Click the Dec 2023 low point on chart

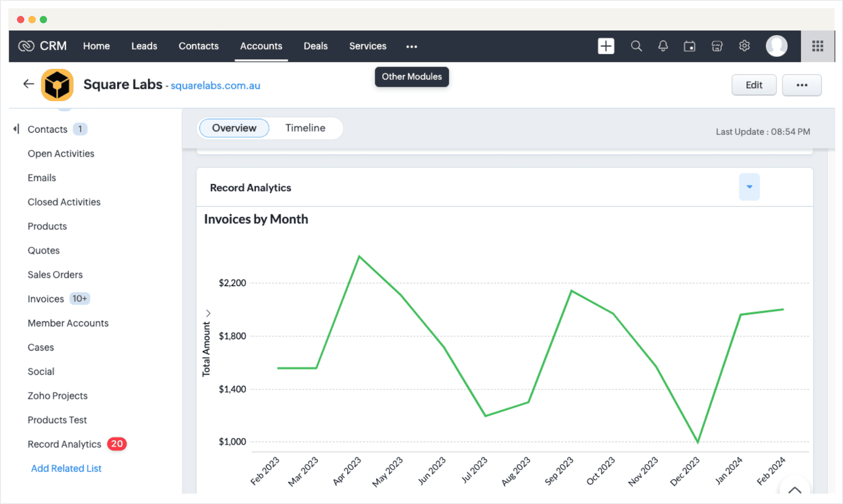coord(698,442)
